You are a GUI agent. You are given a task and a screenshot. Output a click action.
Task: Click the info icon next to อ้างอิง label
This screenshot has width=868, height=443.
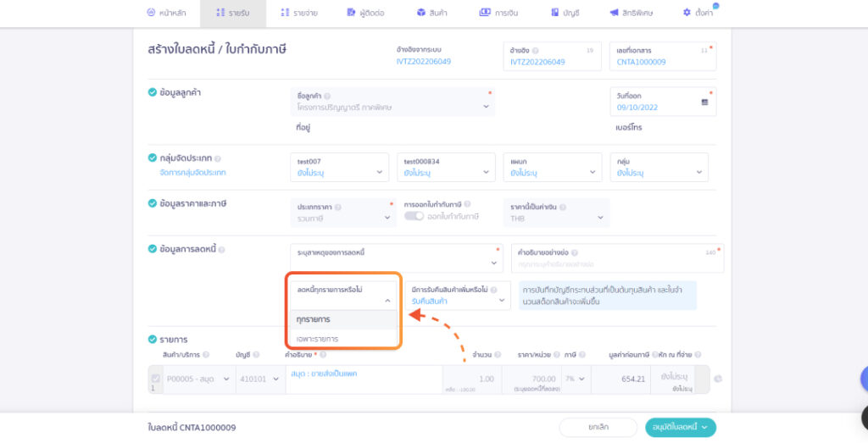[x=535, y=50]
